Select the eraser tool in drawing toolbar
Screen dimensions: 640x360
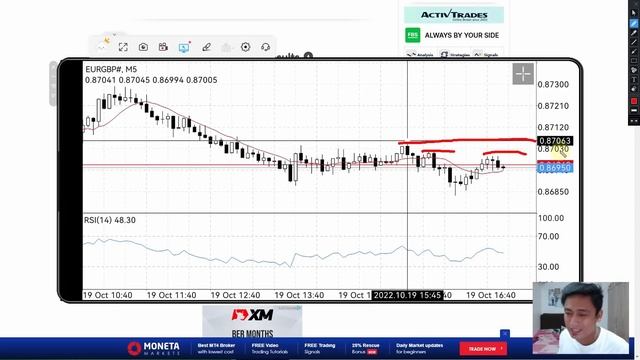click(634, 89)
